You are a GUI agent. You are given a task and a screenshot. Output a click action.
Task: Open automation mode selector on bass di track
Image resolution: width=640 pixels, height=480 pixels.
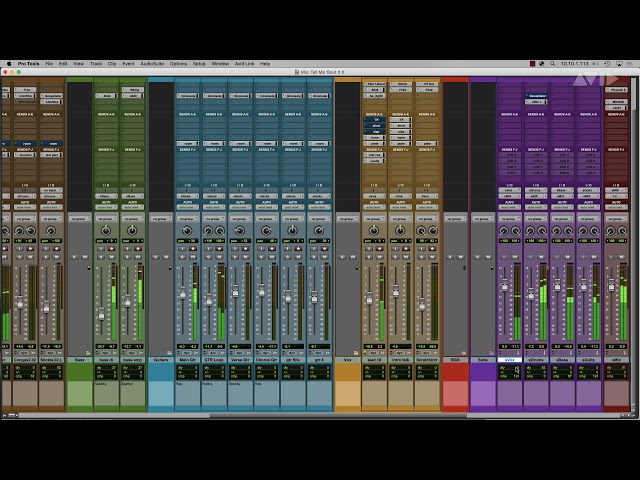coord(106,207)
